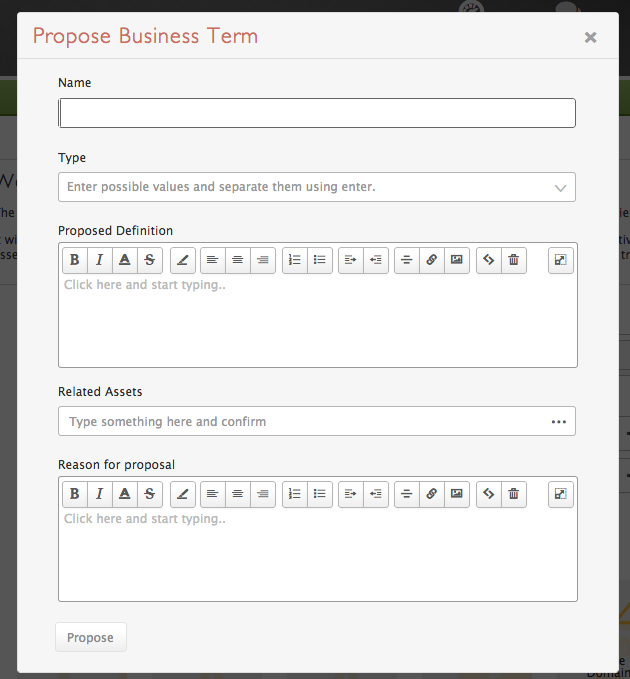The height and width of the screenshot is (679, 630).
Task: Insert bullet list in Reason for proposal
Action: point(320,494)
